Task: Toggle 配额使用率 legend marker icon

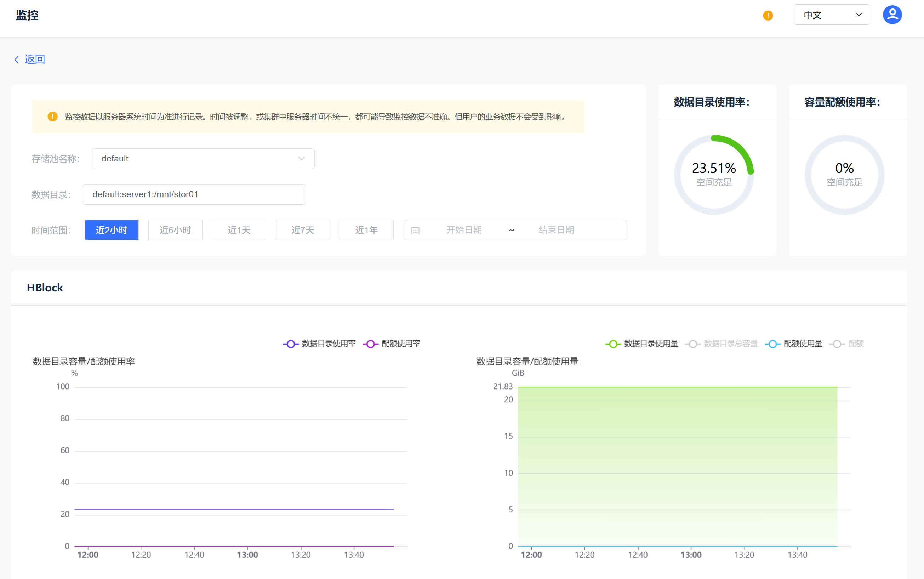Action: click(x=370, y=344)
